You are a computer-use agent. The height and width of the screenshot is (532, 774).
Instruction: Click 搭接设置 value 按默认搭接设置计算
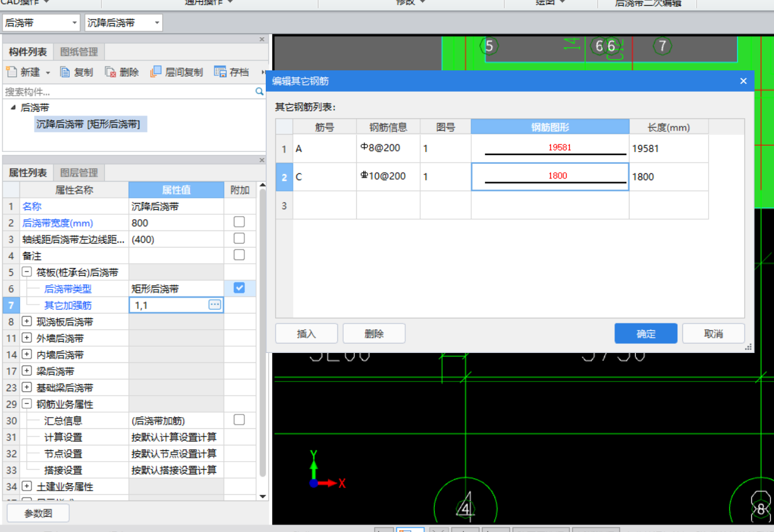[176, 470]
